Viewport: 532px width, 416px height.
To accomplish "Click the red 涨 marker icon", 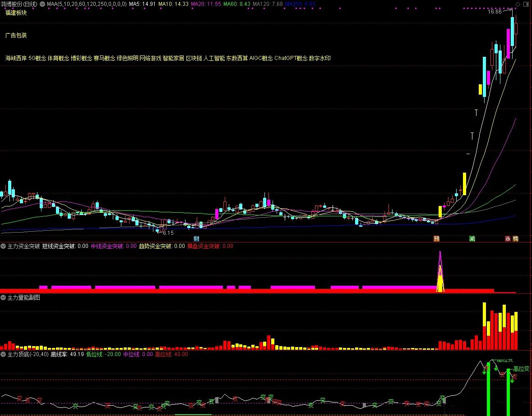I will (508, 238).
